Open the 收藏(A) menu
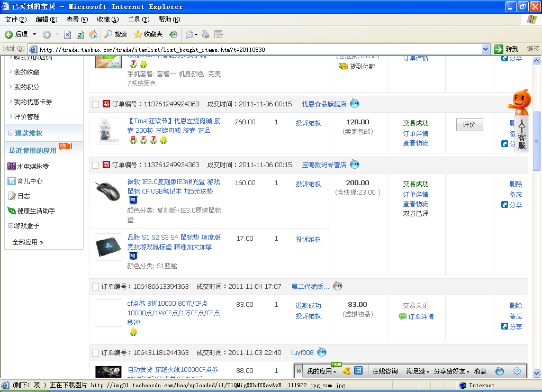Screen dimensions: 542x392 click(x=108, y=20)
